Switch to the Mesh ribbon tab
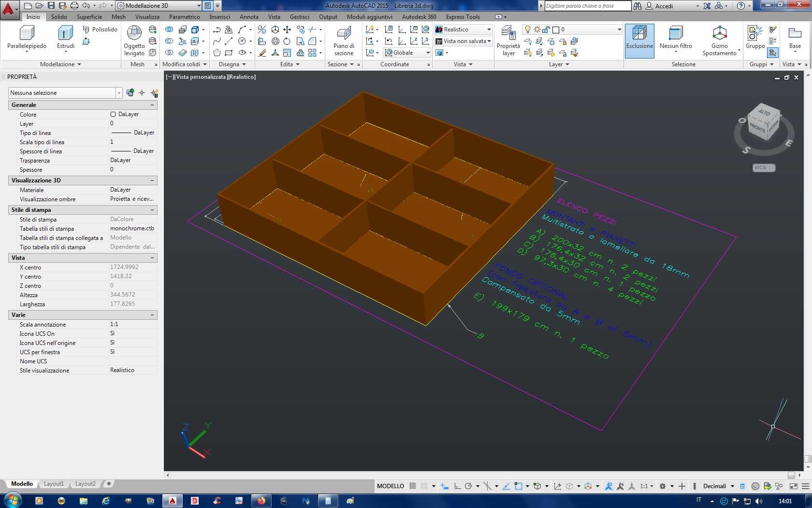 point(118,16)
